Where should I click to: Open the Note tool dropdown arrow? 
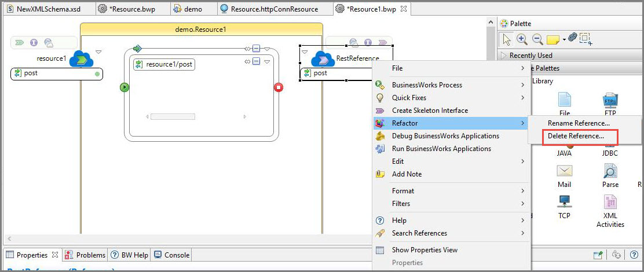click(564, 40)
